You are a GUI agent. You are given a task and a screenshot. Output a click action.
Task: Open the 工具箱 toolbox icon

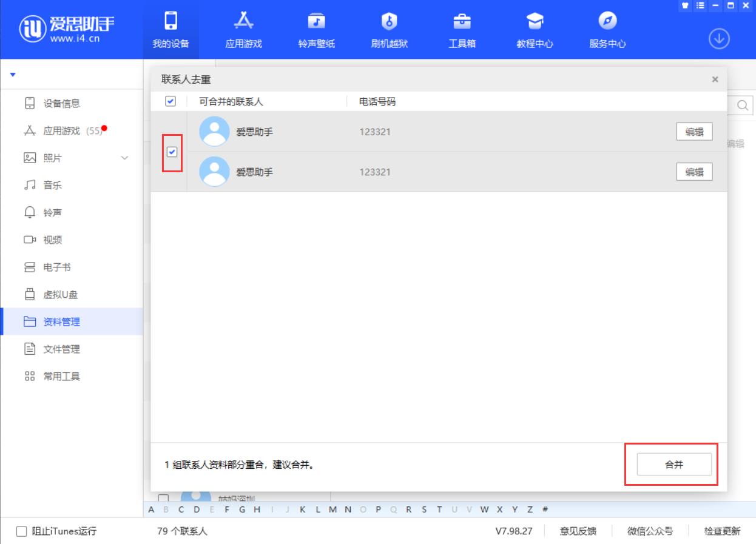point(462,22)
